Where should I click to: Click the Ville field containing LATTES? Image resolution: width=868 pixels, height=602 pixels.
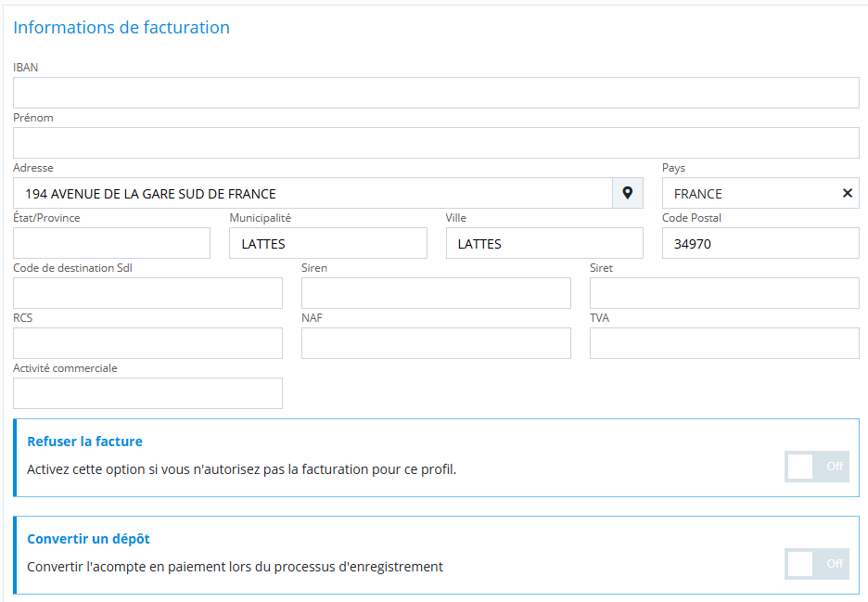tap(544, 243)
